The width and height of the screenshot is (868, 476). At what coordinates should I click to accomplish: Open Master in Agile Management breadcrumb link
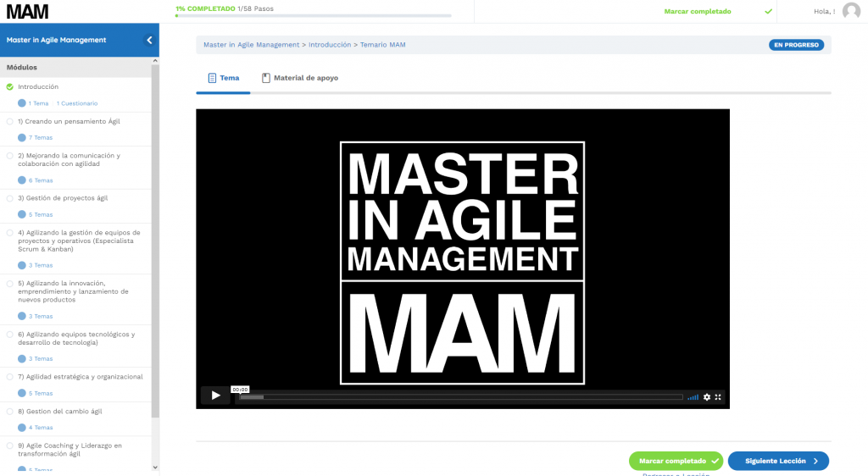251,45
